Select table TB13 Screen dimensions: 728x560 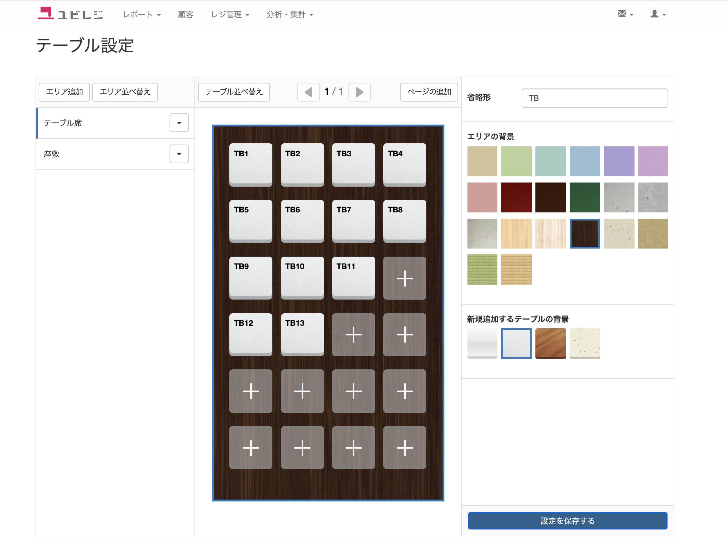[302, 335]
